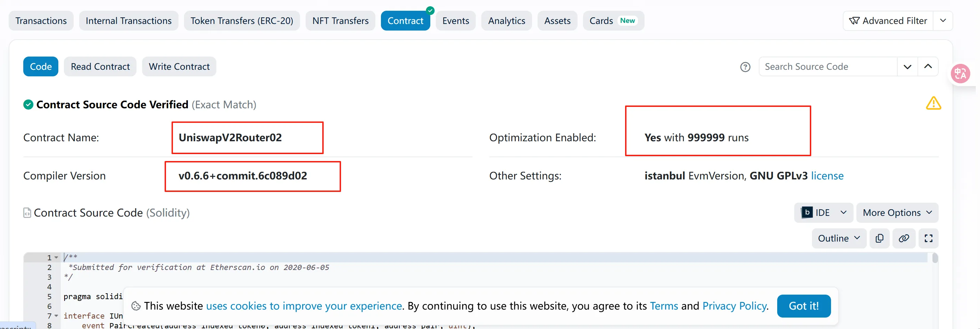980x329 pixels.
Task: Expand the Advanced Filter dropdown arrow
Action: (943, 20)
